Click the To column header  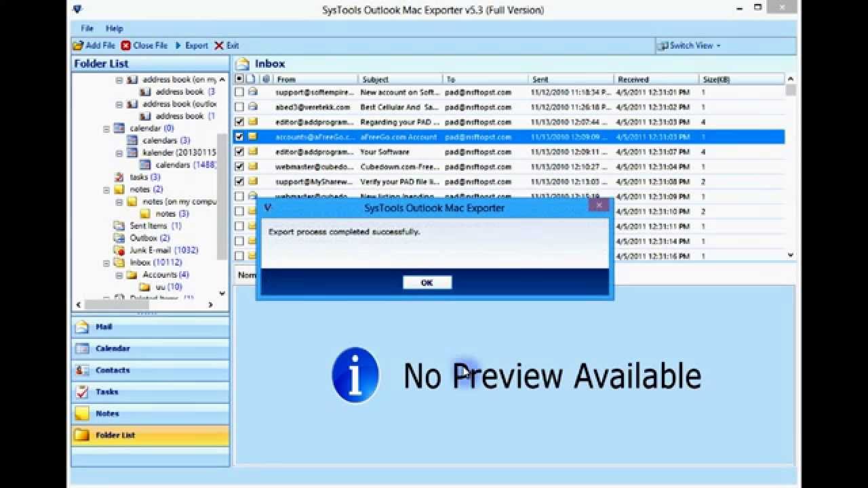[486, 79]
